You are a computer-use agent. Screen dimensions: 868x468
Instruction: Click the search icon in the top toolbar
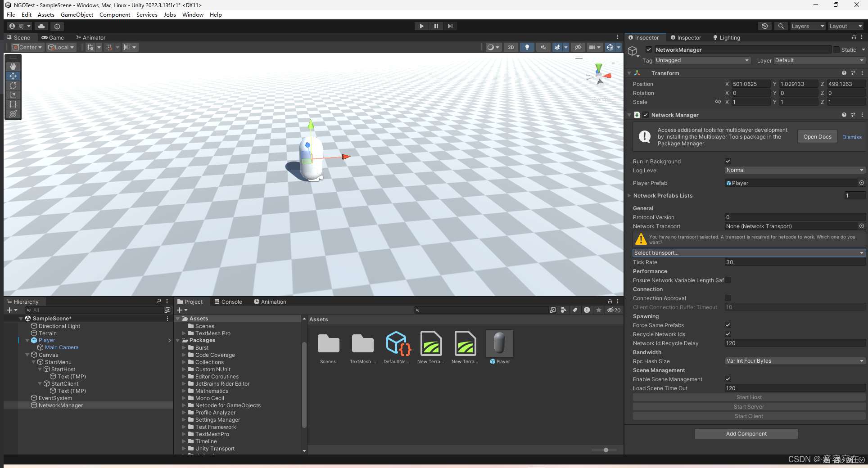[x=781, y=26]
